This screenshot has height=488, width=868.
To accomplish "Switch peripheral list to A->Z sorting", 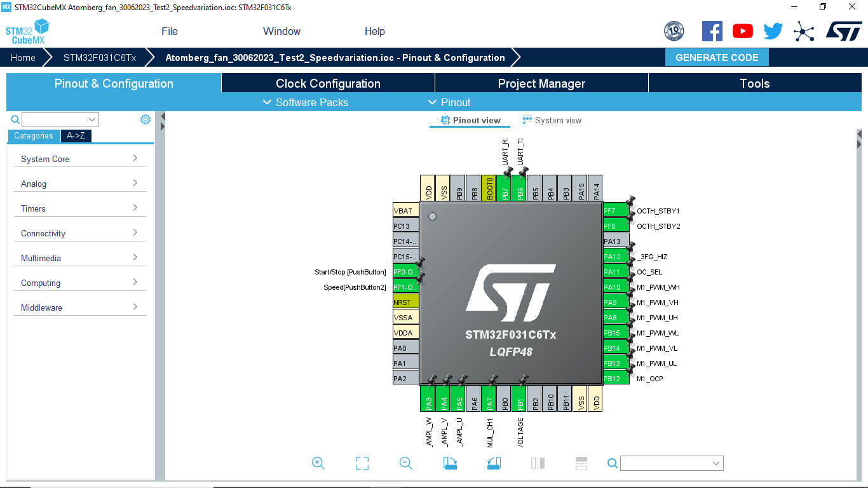I will click(x=76, y=135).
